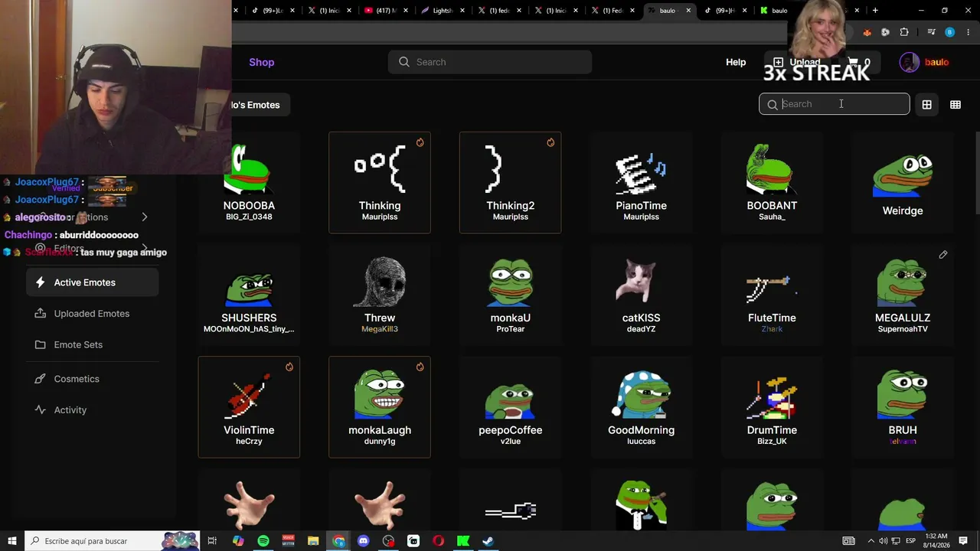Close the active 7TV baulo tab
980x551 pixels.
688,11
